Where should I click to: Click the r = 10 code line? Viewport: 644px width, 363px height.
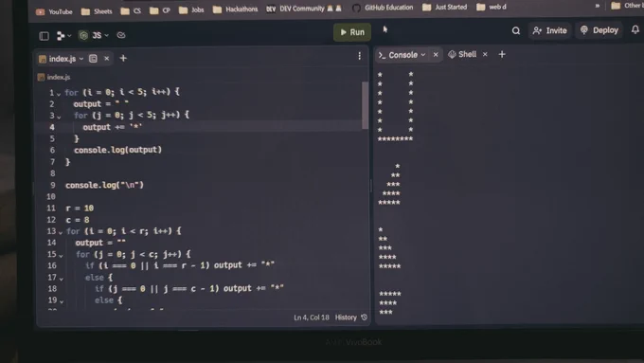tap(80, 209)
